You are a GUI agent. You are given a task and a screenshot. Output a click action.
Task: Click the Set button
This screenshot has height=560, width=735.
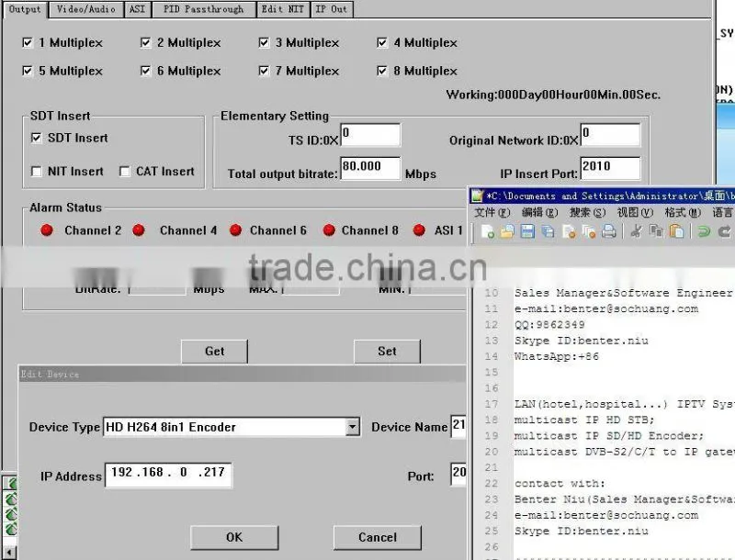(x=387, y=352)
